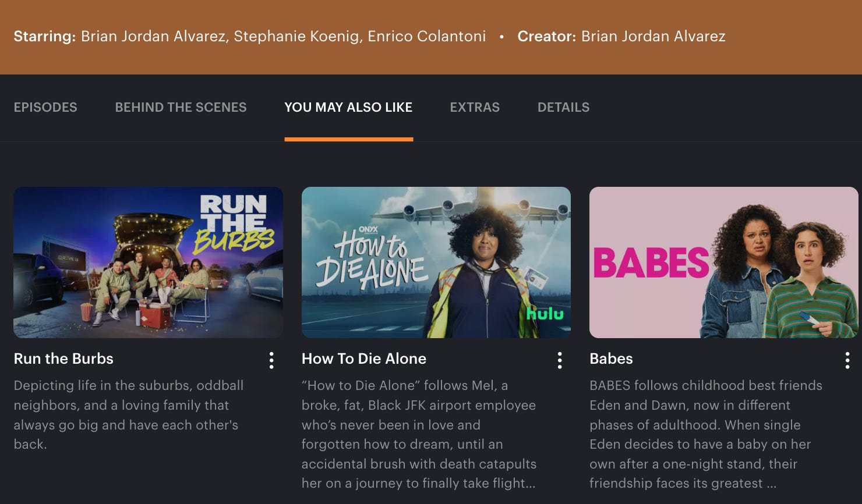
Task: Open the How To Die Alone title link
Action: coord(364,359)
